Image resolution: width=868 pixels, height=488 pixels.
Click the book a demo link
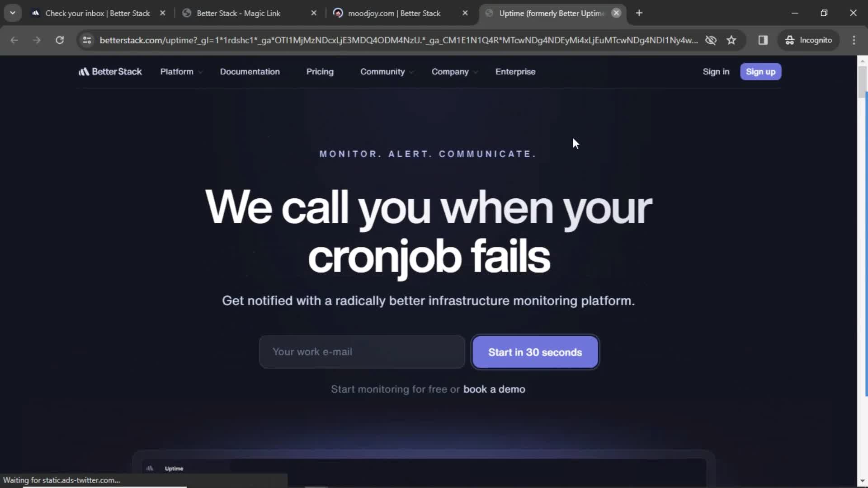coord(494,389)
